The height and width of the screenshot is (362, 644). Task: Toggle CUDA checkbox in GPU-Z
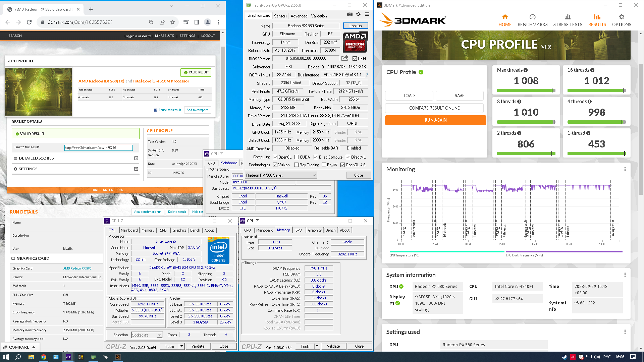click(x=297, y=157)
